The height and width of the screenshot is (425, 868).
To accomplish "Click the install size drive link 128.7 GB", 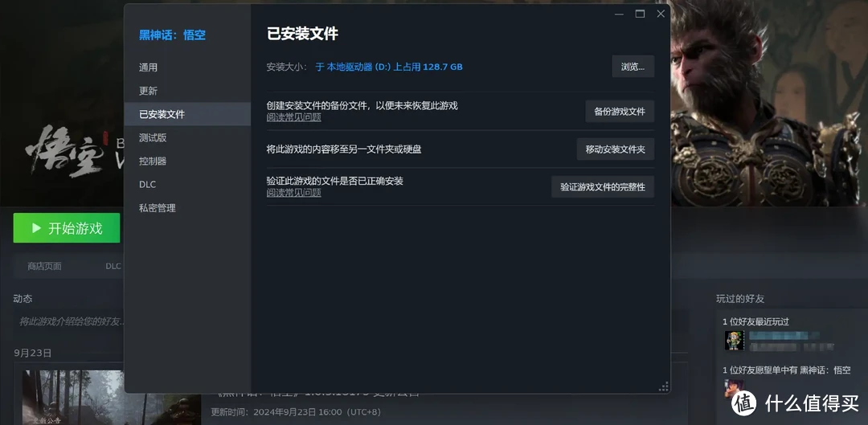I will [389, 67].
